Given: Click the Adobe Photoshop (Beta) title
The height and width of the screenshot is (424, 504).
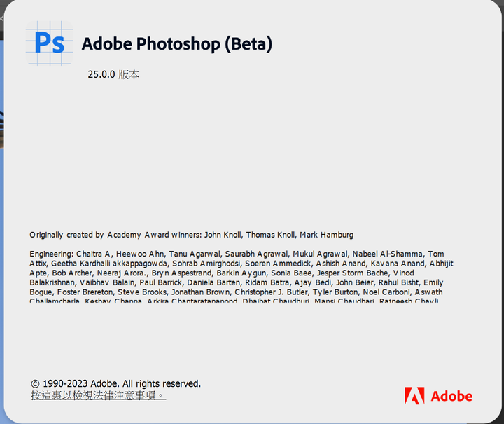Looking at the screenshot, I should pyautogui.click(x=177, y=44).
